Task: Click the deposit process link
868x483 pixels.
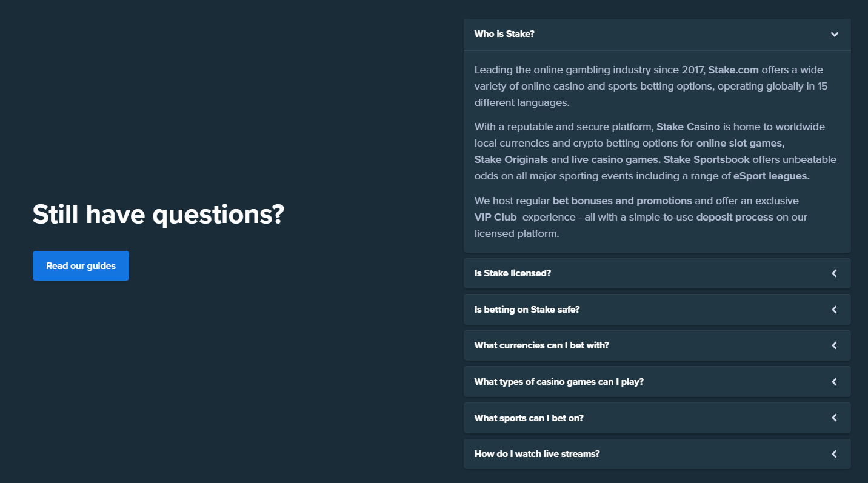Action: click(735, 217)
